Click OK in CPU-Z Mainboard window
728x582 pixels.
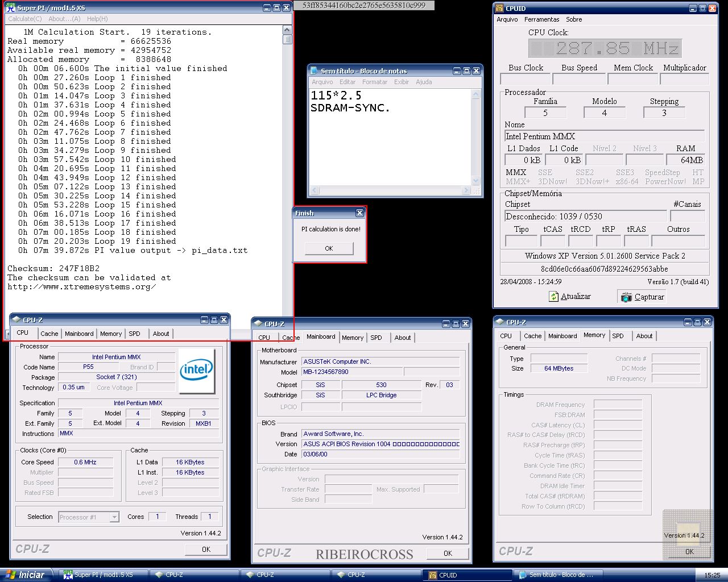pos(448,553)
